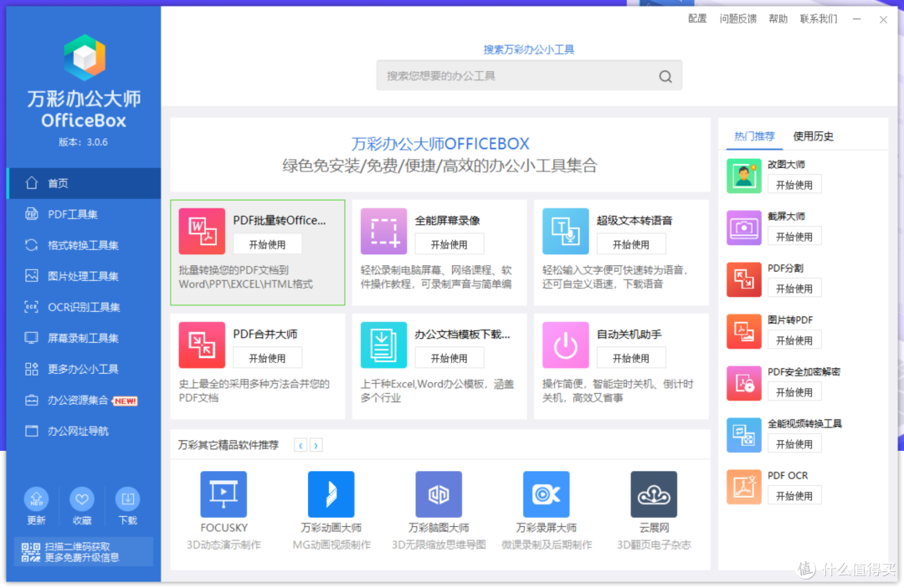
Task: Open the 截屏大师 camera icon
Action: pyautogui.click(x=744, y=228)
